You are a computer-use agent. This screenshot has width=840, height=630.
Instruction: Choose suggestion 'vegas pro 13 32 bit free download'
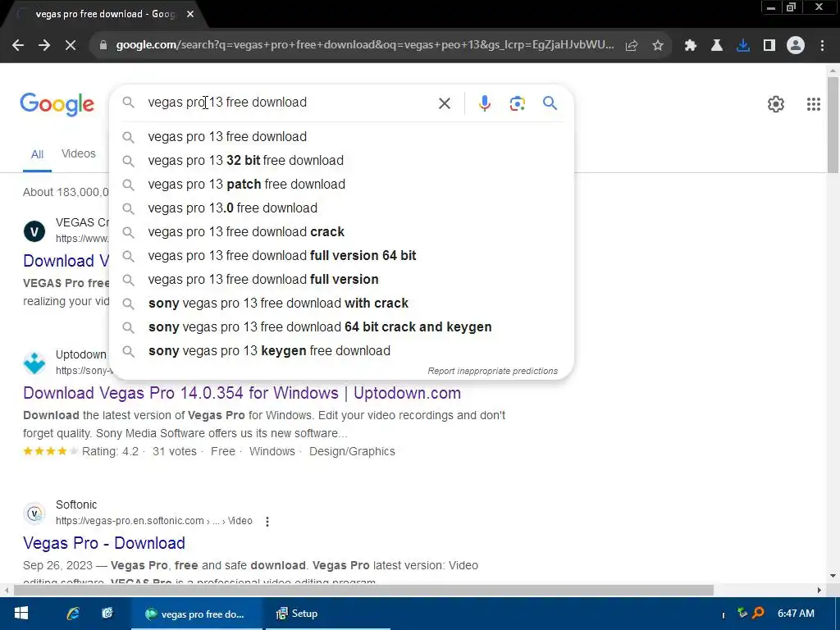coord(341,160)
